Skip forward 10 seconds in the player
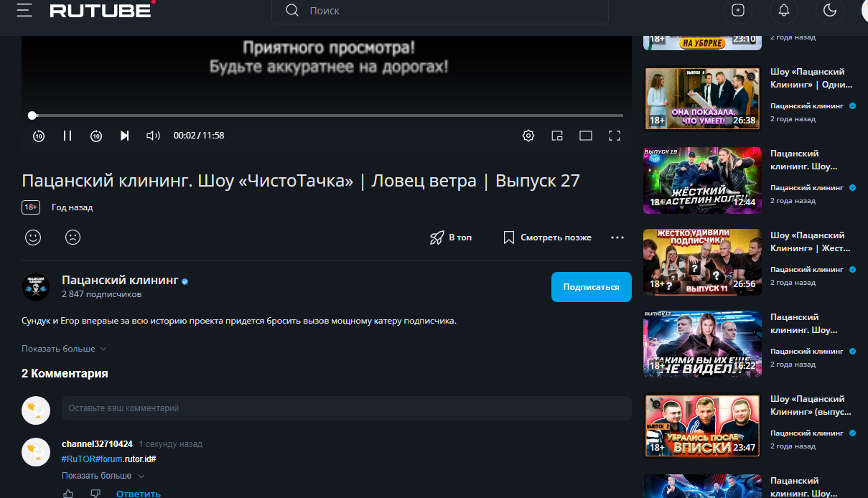This screenshot has height=498, width=868. [x=96, y=136]
